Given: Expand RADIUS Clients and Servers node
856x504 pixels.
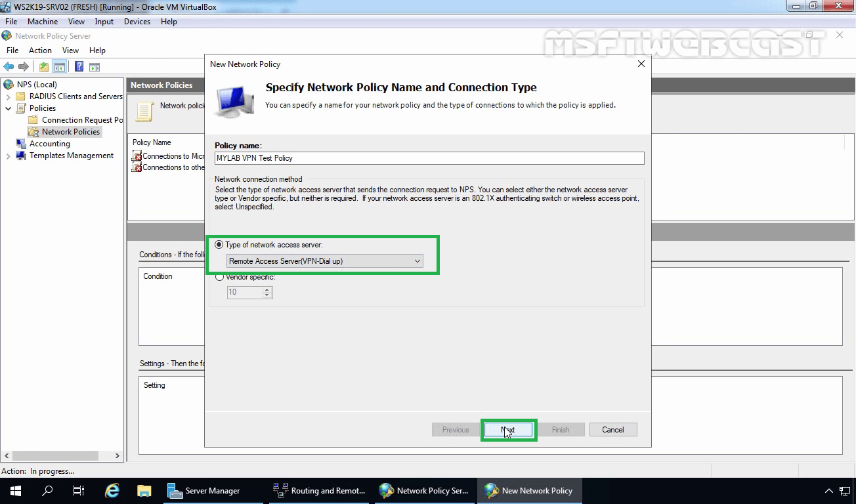Looking at the screenshot, I should (x=8, y=96).
